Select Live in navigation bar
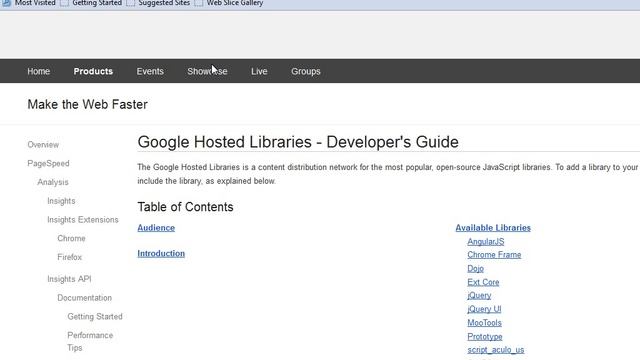 259,71
